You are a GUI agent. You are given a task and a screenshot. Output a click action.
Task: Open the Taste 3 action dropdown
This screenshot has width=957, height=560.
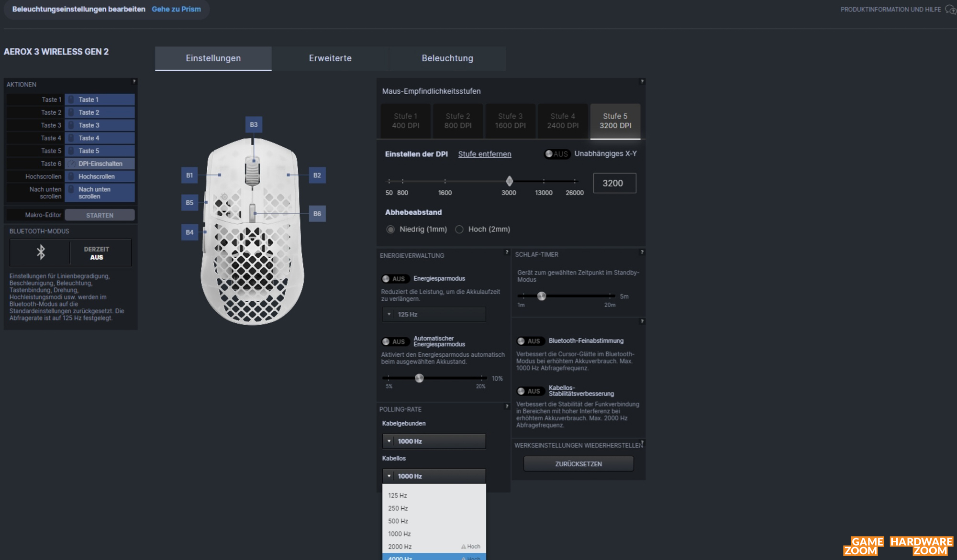click(x=100, y=125)
